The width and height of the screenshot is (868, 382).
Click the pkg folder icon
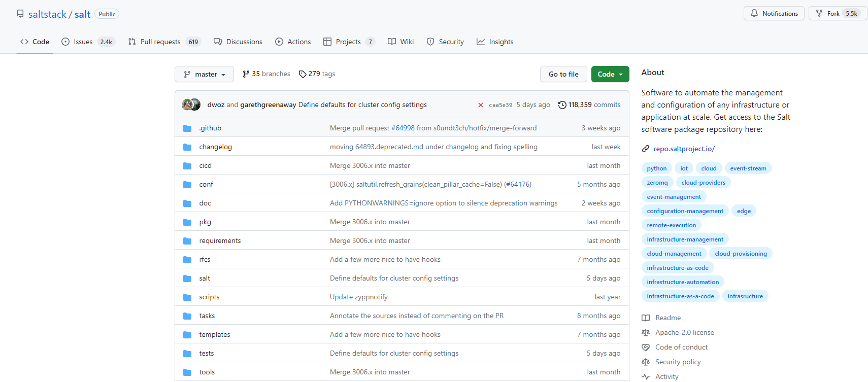[187, 222]
